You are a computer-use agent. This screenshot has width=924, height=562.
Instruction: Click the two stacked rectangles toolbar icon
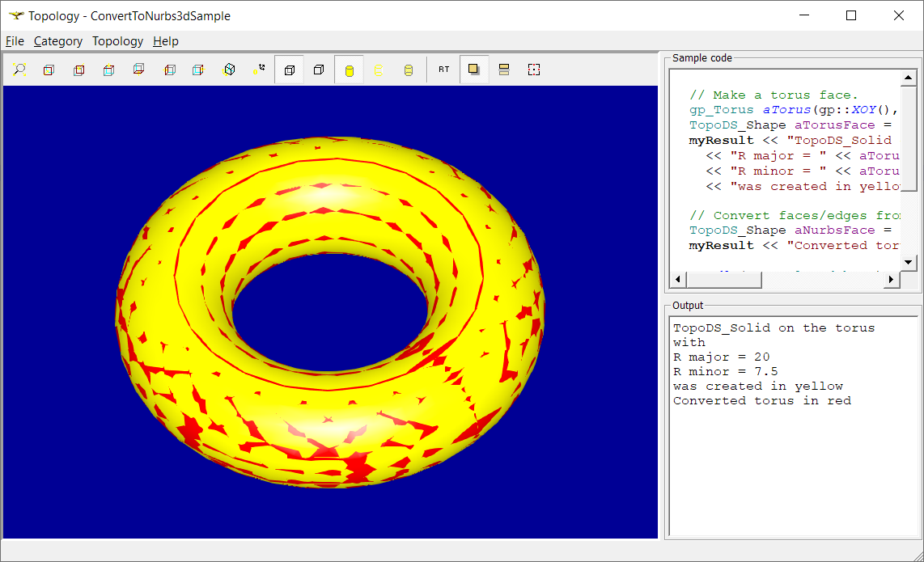(x=503, y=70)
